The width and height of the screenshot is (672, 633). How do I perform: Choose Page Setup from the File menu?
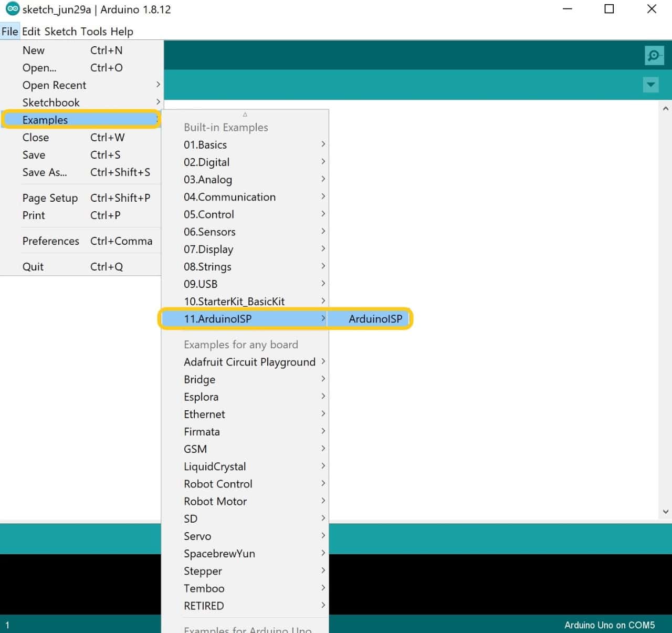point(81,198)
